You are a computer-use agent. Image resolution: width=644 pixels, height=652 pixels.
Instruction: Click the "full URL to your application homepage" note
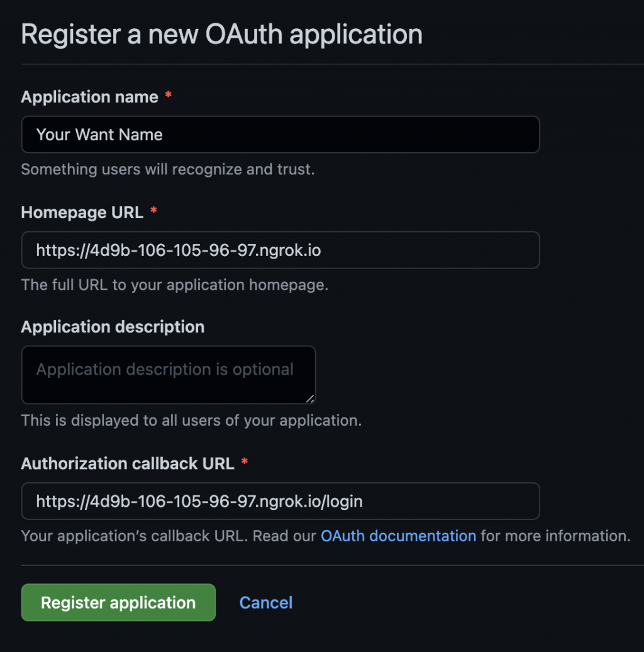click(x=174, y=285)
